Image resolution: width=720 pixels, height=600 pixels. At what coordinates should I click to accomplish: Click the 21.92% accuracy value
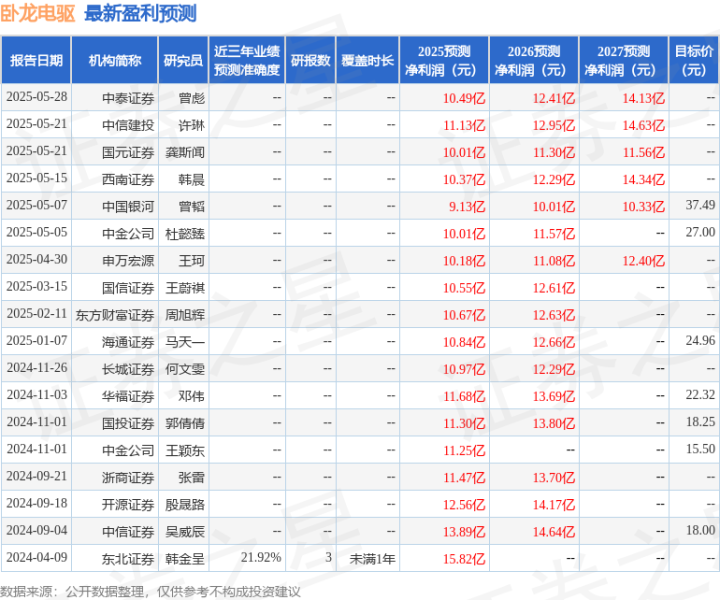[x=261, y=557]
